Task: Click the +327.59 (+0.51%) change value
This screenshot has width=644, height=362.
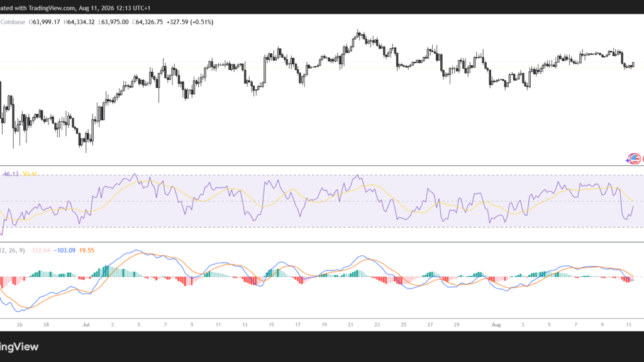Action: (x=190, y=22)
